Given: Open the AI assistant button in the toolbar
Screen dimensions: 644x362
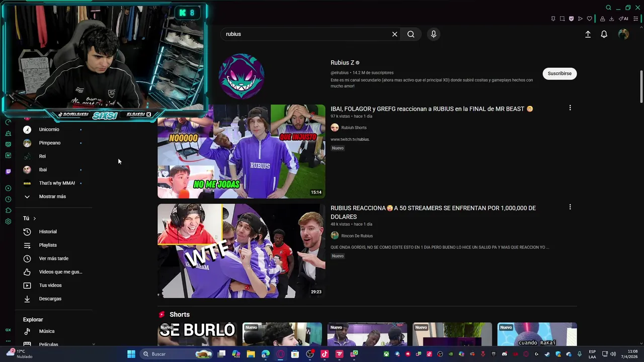Looking at the screenshot, I should coord(624,19).
